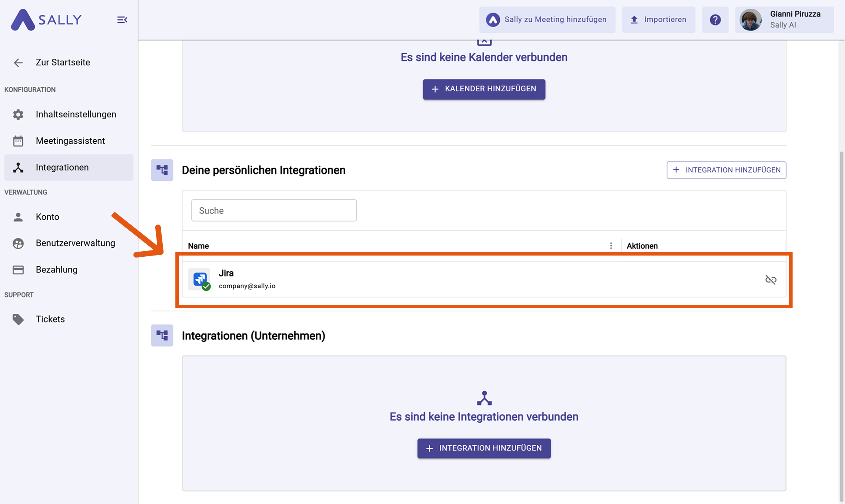Collapse the sidebar menu
The height and width of the screenshot is (504, 845).
(x=122, y=20)
